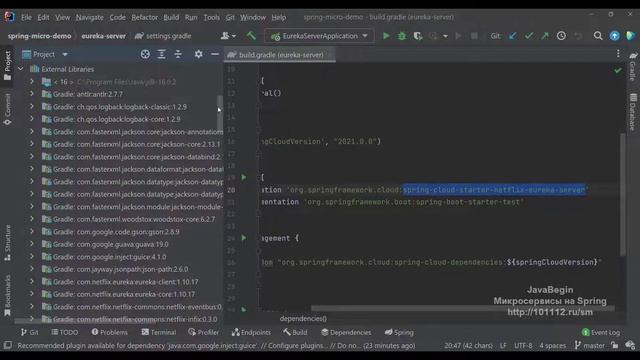Push commits with Git arrow icon
The image size is (640, 360).
tap(545, 36)
